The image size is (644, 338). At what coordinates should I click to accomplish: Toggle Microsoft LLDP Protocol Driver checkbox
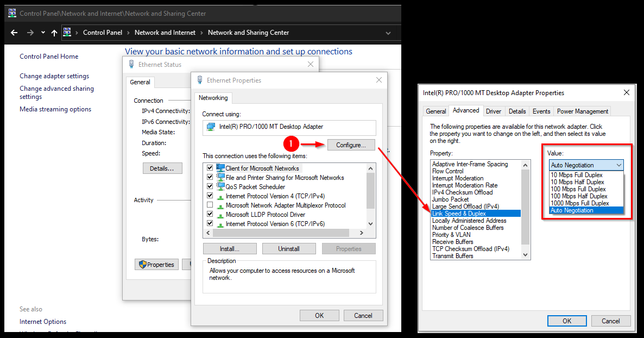tap(210, 214)
